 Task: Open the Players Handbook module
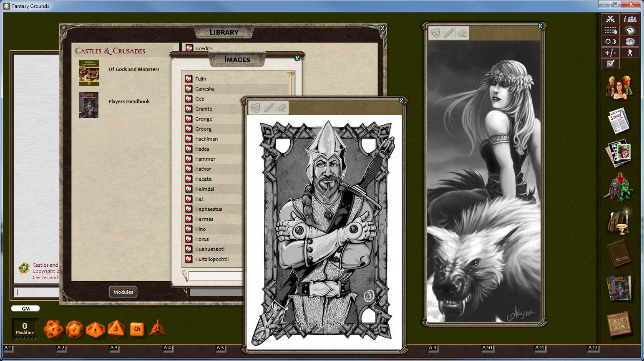point(129,101)
